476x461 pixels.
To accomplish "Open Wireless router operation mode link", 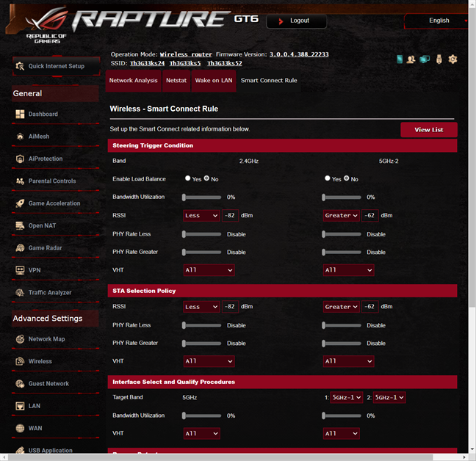I will 186,54.
